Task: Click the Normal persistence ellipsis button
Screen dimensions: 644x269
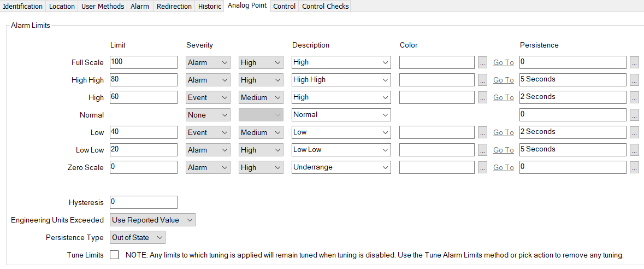Action: click(634, 115)
